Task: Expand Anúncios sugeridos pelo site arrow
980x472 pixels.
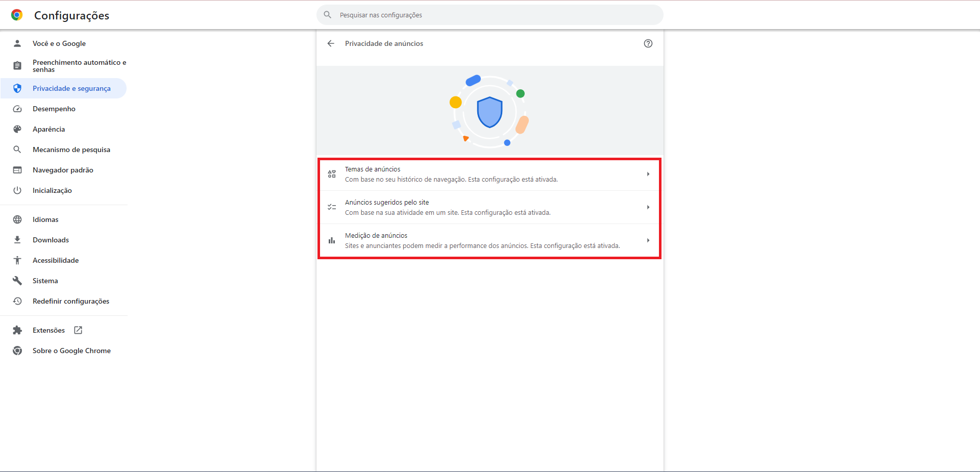Action: [x=648, y=207]
